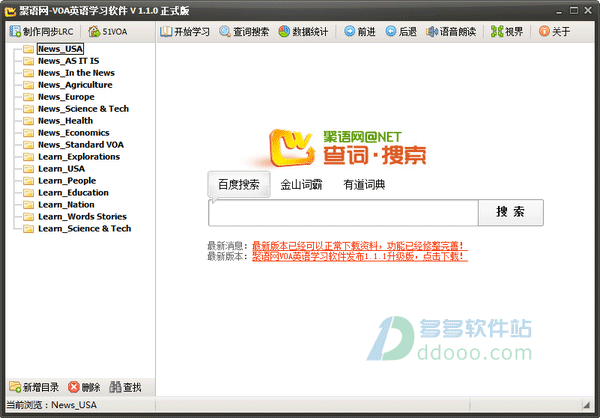Open the 1.1.1升级版 download link
This screenshot has height=418, width=600.
(360, 256)
